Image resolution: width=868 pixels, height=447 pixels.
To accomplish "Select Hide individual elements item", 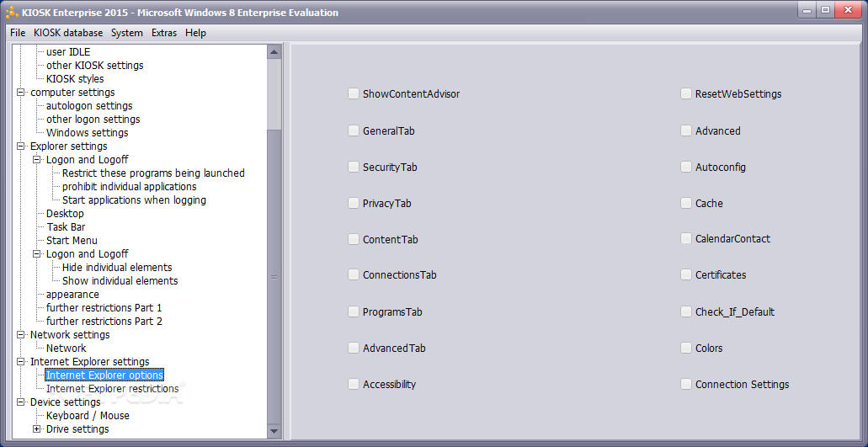I will pos(117,267).
